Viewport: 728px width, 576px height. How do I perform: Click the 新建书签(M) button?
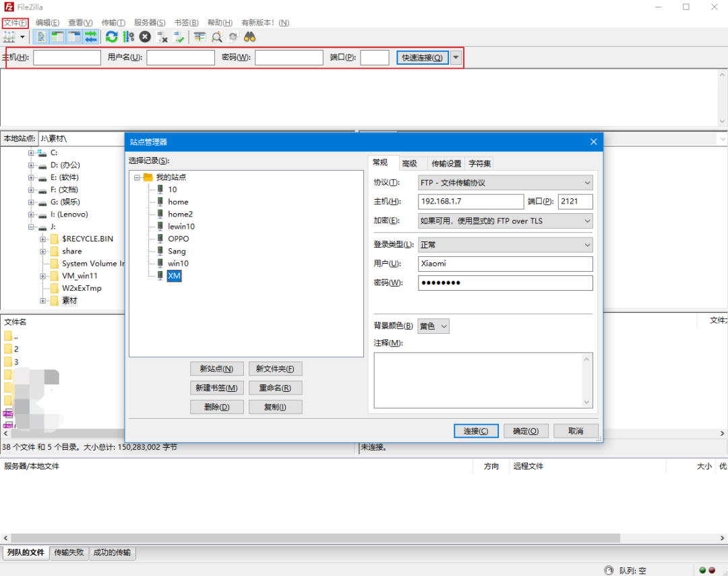[217, 388]
